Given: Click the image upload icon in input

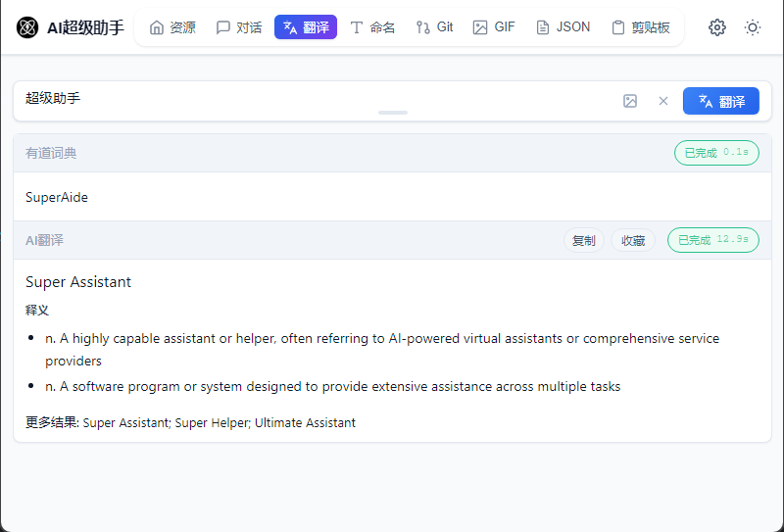Looking at the screenshot, I should pyautogui.click(x=630, y=101).
